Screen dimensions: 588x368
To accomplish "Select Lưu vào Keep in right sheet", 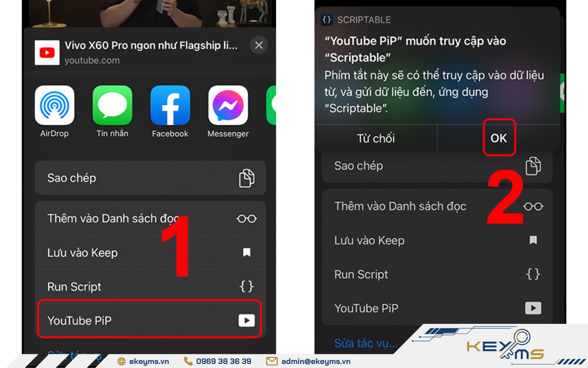I will pos(437,240).
